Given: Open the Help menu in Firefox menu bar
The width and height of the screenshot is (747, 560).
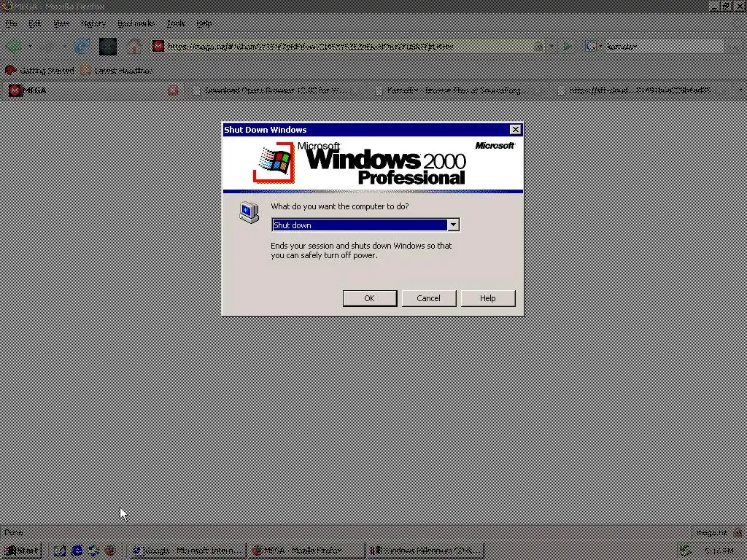Looking at the screenshot, I should coord(204,23).
